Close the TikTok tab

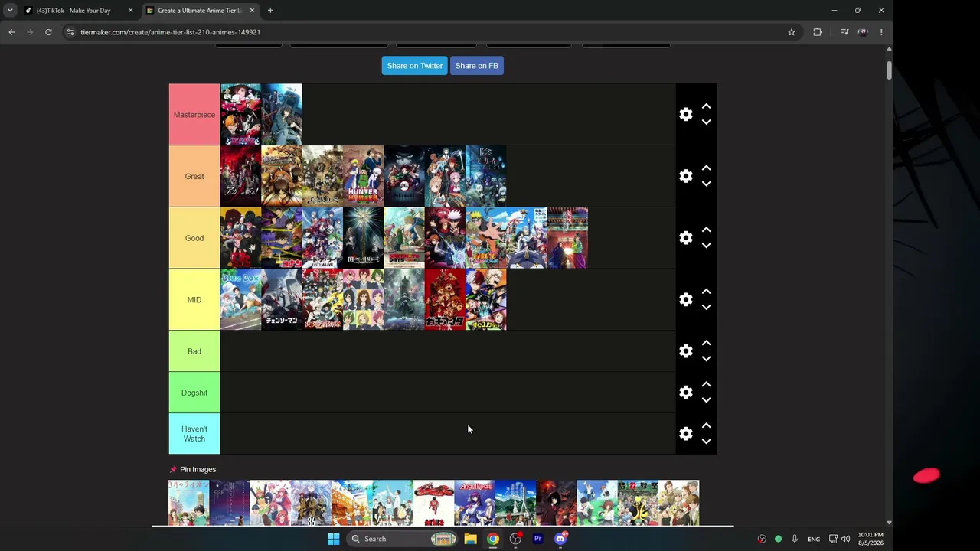click(x=130, y=11)
